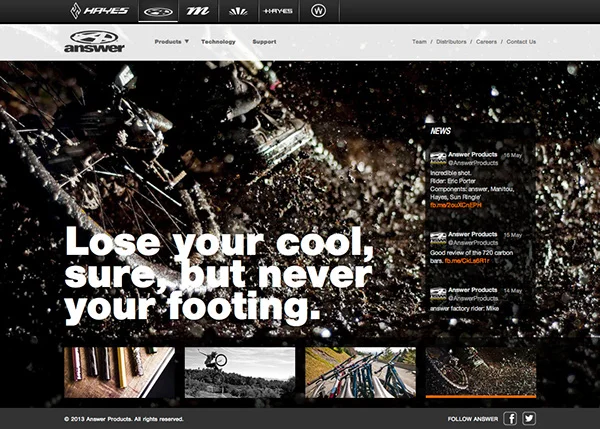Select the bikes on roadside thumbnail
Screen dimensions: 600x429
[x=360, y=372]
